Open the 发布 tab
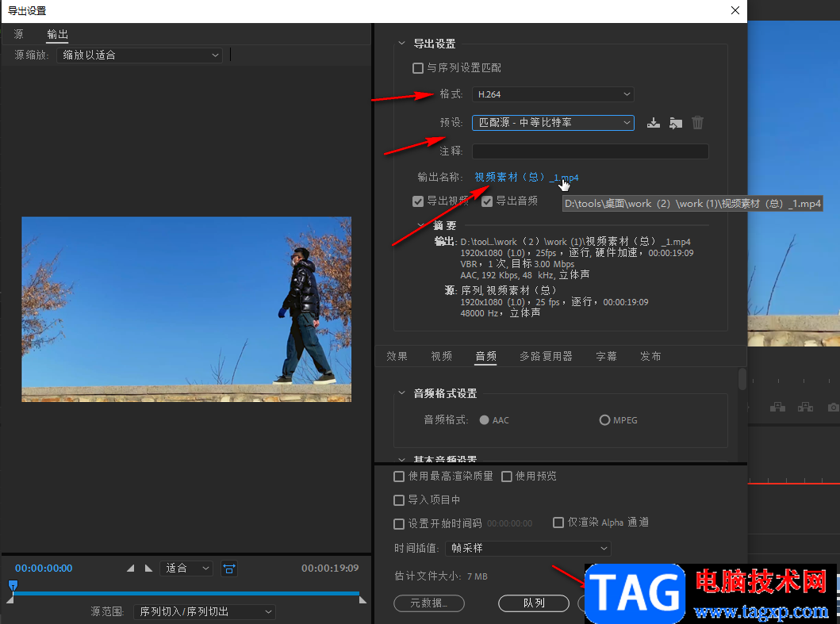The image size is (840, 624). pos(651,356)
